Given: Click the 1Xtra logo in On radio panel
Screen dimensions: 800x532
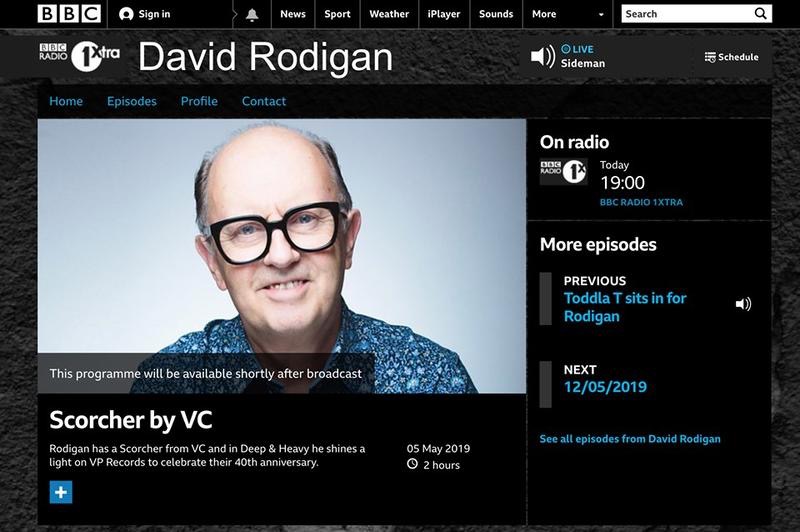Looking at the screenshot, I should tap(563, 171).
